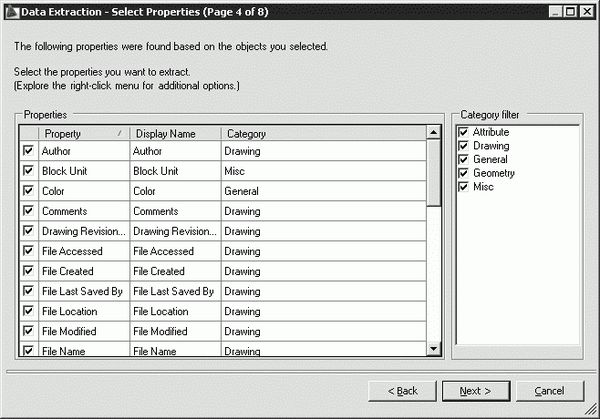Click the scroll up arrow of properties list
This screenshot has width=600, height=419.
pos(434,132)
